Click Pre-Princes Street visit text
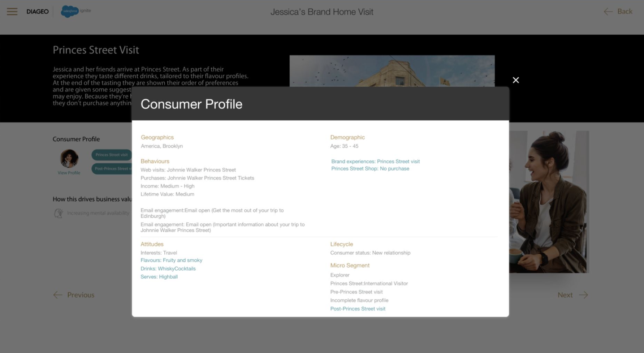Screen dimensions: 644x353 [356, 292]
